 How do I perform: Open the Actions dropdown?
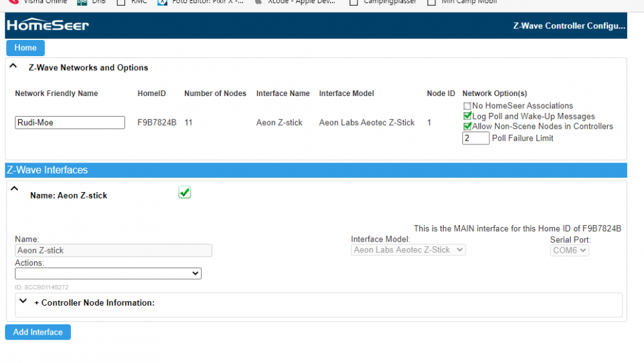[x=108, y=274]
